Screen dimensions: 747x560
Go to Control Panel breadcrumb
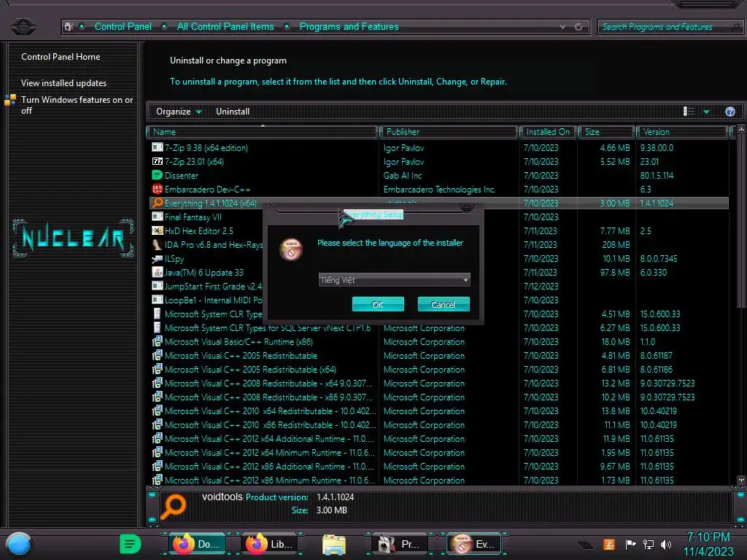pos(123,27)
